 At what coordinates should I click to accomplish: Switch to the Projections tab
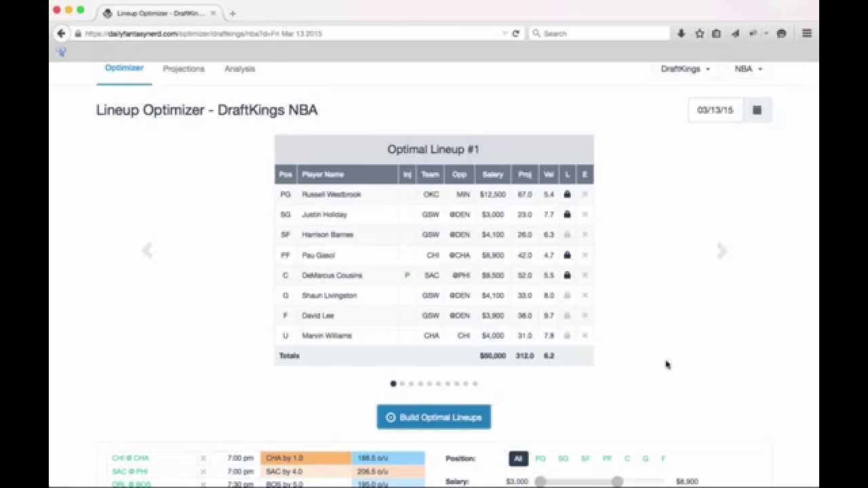(x=183, y=69)
